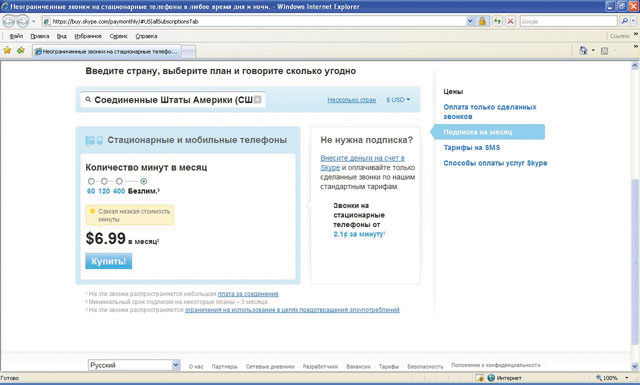The height and width of the screenshot is (385, 640).
Task: Open the Файл menu
Action: [x=16, y=36]
